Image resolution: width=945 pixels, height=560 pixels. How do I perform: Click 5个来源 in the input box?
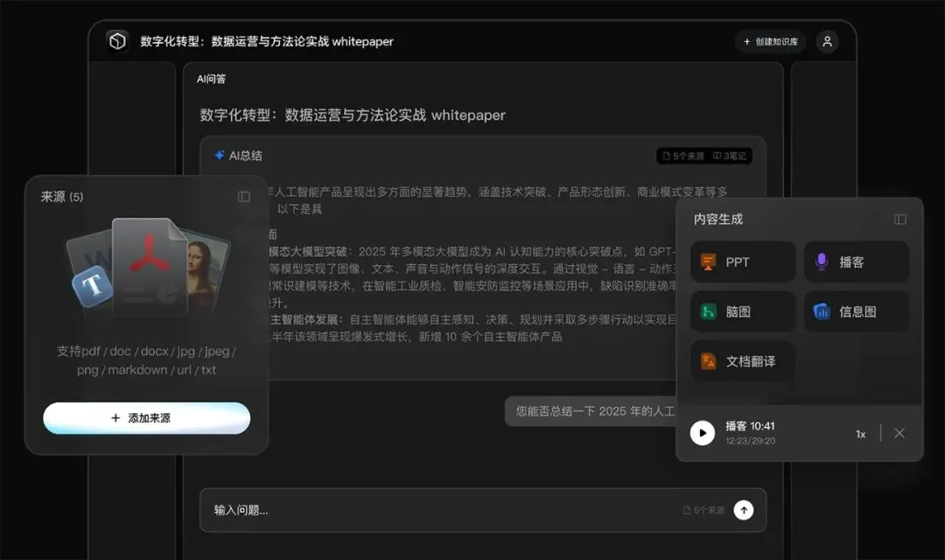703,510
